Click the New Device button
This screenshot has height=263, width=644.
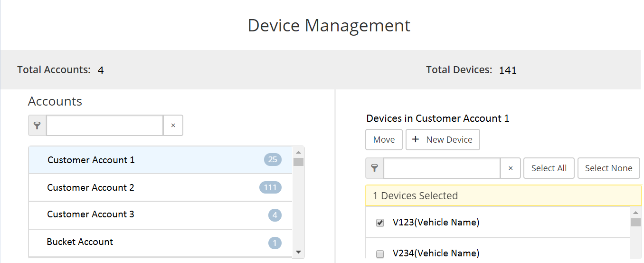pyautogui.click(x=443, y=140)
